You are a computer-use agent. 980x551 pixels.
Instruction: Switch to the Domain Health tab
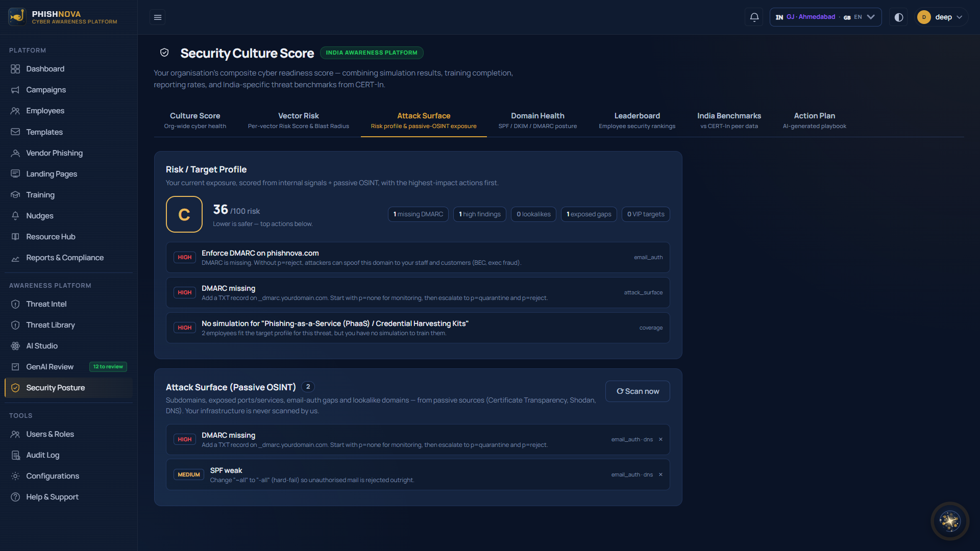537,120
